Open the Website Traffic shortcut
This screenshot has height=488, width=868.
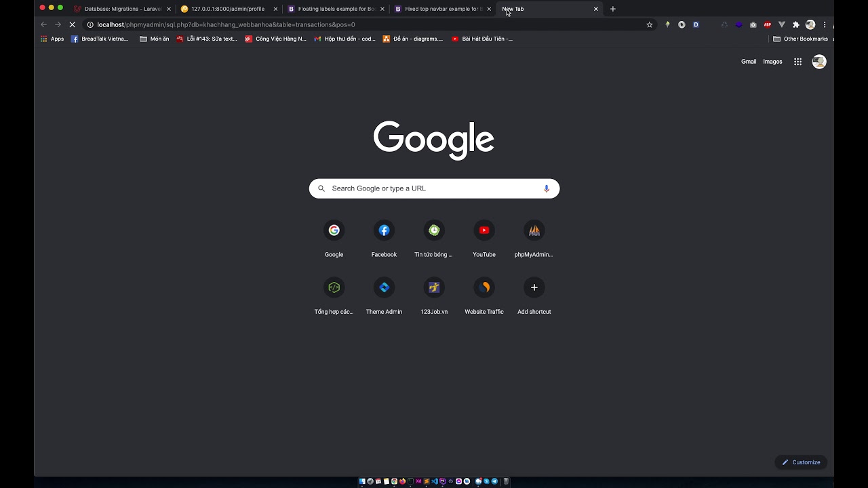tap(484, 296)
